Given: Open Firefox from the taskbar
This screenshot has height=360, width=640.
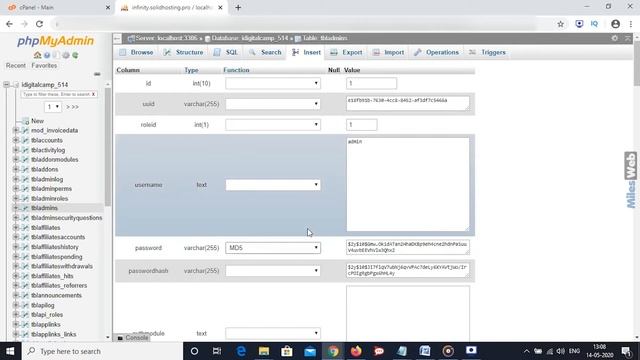Looking at the screenshot, I should 356,351.
